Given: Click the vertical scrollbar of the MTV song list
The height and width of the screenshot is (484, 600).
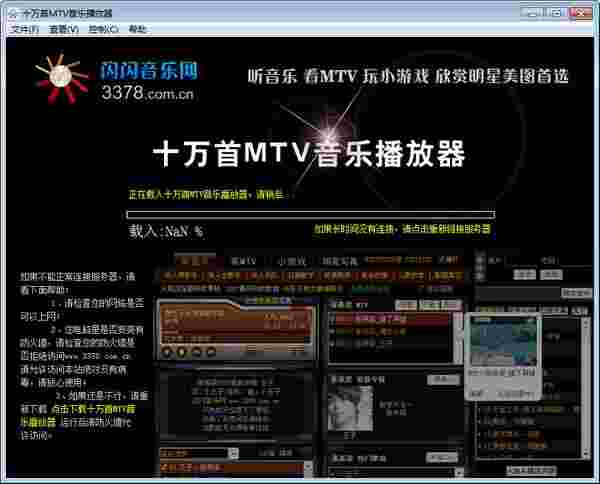Looking at the screenshot, I should tap(458, 338).
